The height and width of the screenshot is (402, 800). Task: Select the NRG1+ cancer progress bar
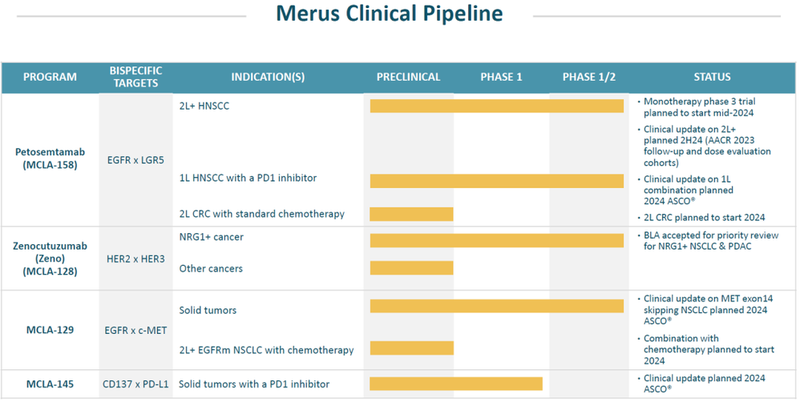point(496,240)
